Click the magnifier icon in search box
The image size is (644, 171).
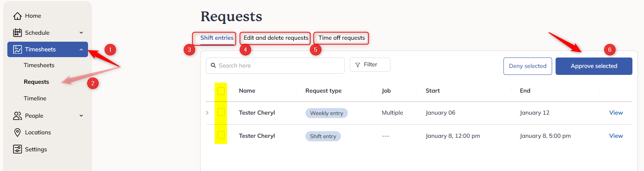[x=213, y=66]
